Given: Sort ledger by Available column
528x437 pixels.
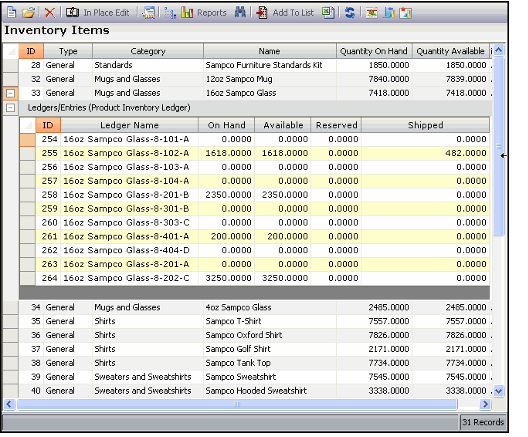Looking at the screenshot, I should 283,125.
